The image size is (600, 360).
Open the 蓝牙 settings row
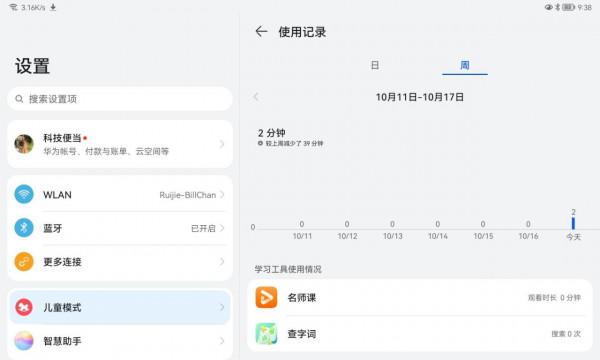(120, 228)
